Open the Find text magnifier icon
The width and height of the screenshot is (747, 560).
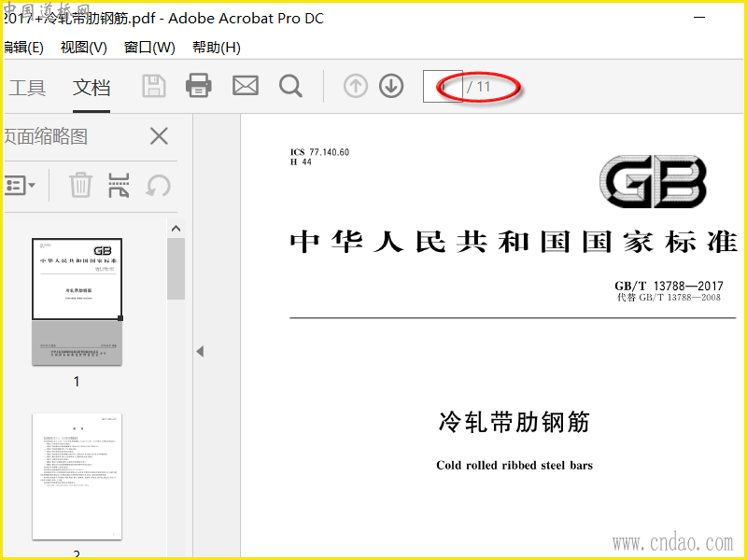[290, 86]
